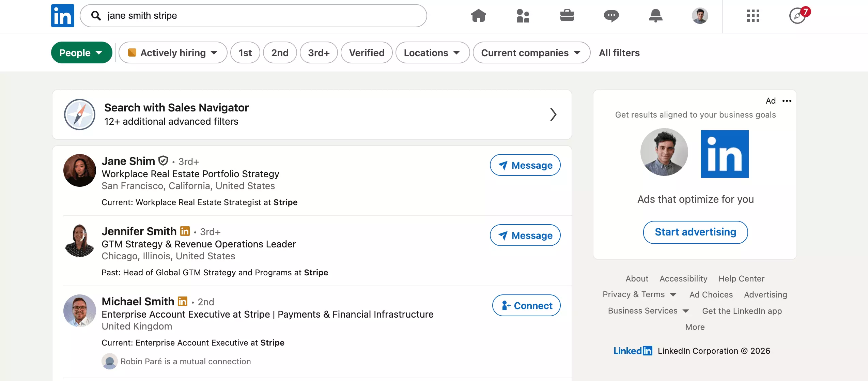Open the Accessibility footer link
The image size is (868, 381).
[x=683, y=279]
